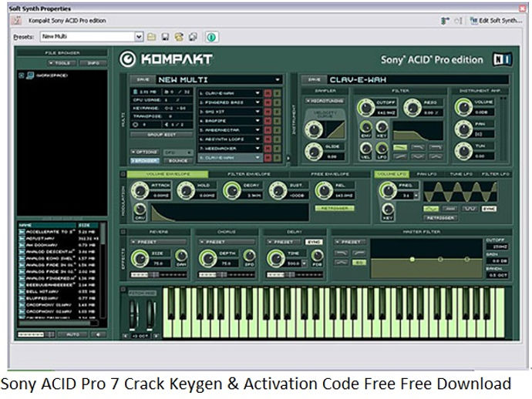Open the Chorus Preset dropdown
The width and height of the screenshot is (532, 399).
227,242
